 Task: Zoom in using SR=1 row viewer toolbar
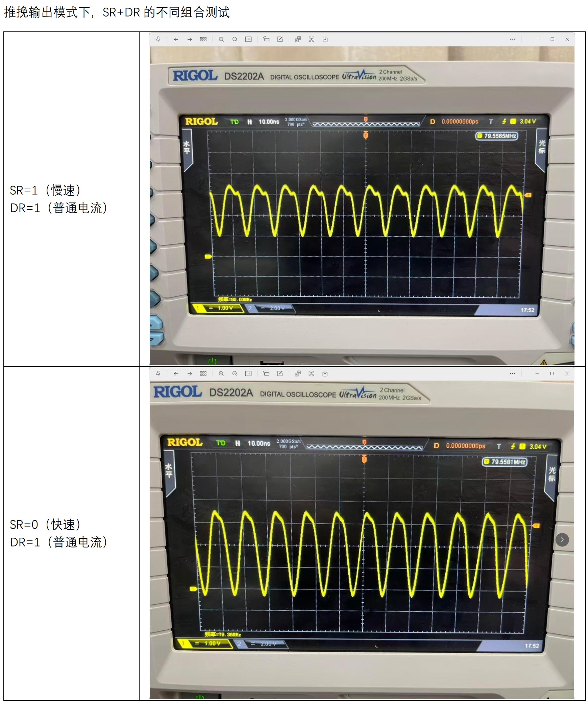coord(221,39)
